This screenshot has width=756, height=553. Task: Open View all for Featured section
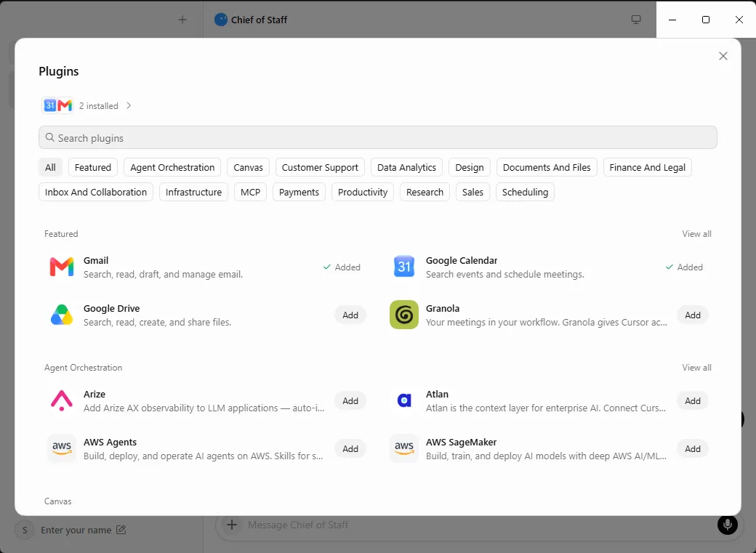[x=696, y=234]
